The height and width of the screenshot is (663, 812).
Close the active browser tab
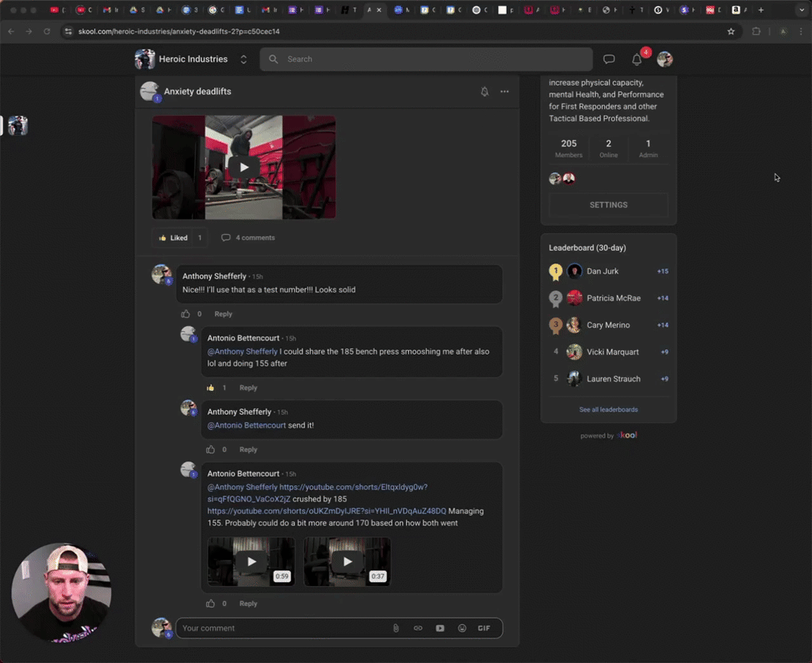tap(379, 10)
